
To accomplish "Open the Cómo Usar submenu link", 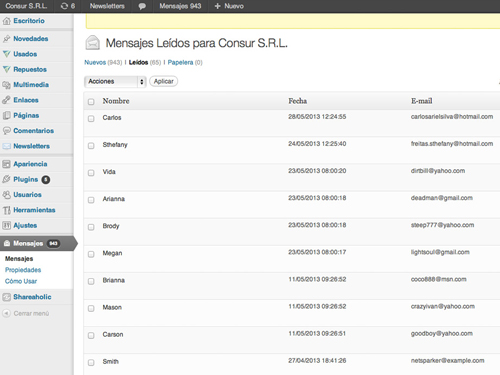I will pyautogui.click(x=21, y=281).
